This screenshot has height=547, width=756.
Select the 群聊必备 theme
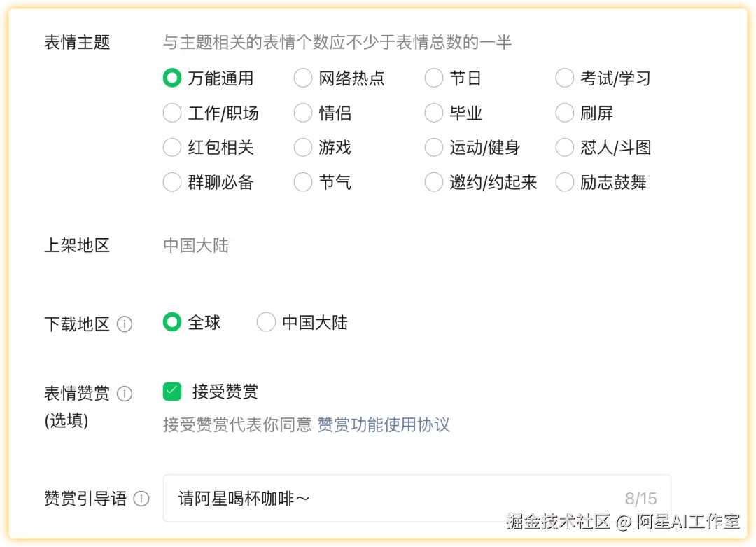click(x=171, y=182)
